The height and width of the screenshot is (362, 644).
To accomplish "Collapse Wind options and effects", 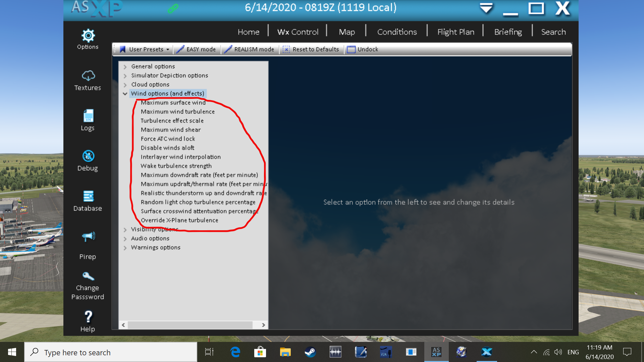I will pyautogui.click(x=125, y=93).
